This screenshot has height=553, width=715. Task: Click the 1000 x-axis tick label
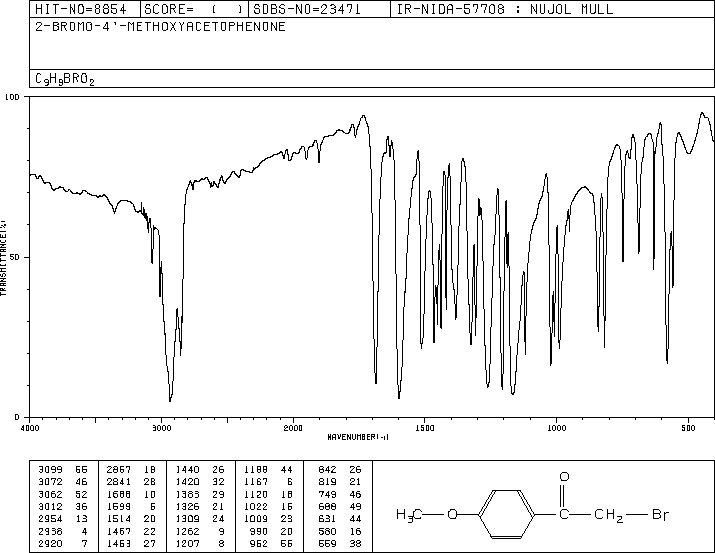[x=556, y=428]
